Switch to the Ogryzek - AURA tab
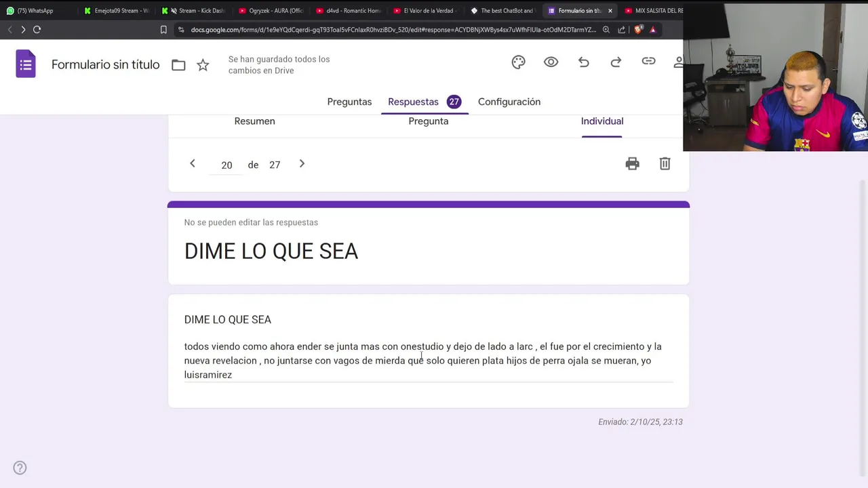Screen dimensions: 868x488 point(271,11)
